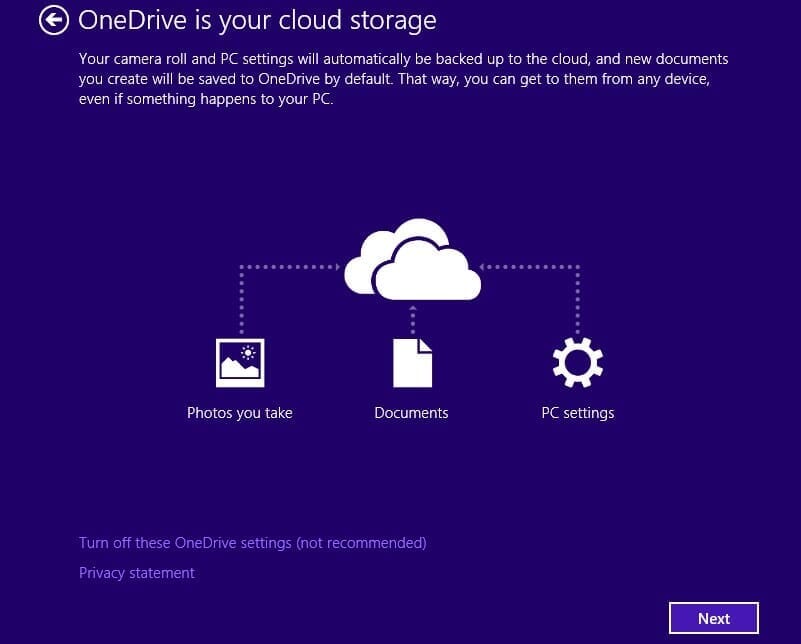
Task: Click the "OneDrive is your cloud storage" heading
Action: click(257, 20)
